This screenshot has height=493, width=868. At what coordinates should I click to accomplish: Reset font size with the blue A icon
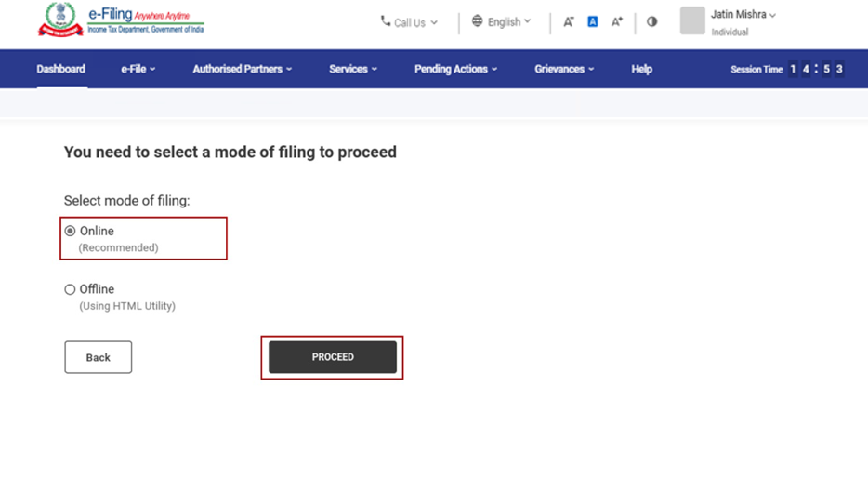592,21
